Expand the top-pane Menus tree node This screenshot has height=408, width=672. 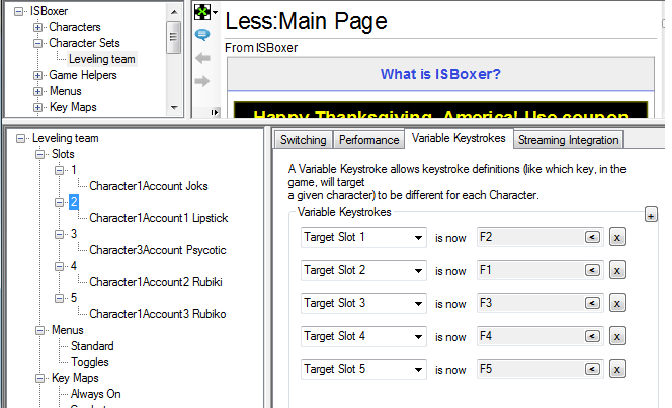[x=38, y=91]
